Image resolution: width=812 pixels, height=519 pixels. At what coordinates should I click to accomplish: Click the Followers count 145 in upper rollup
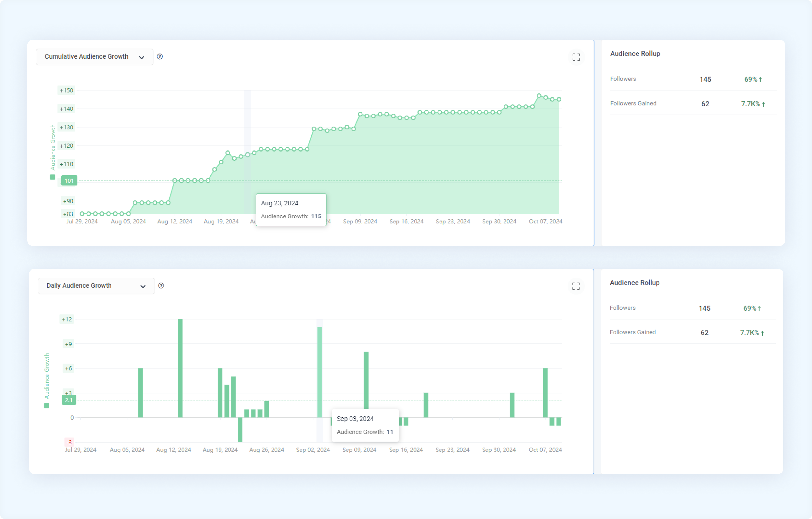point(705,80)
